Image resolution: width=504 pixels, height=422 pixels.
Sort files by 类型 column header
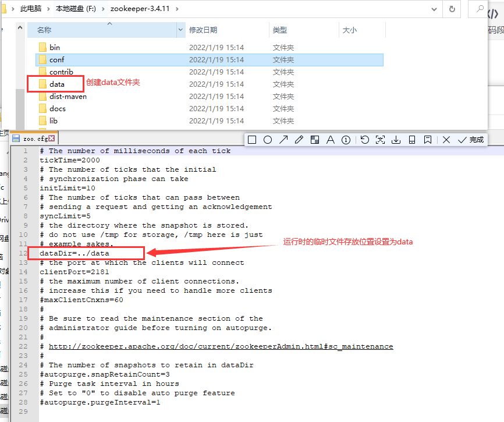tap(279, 30)
